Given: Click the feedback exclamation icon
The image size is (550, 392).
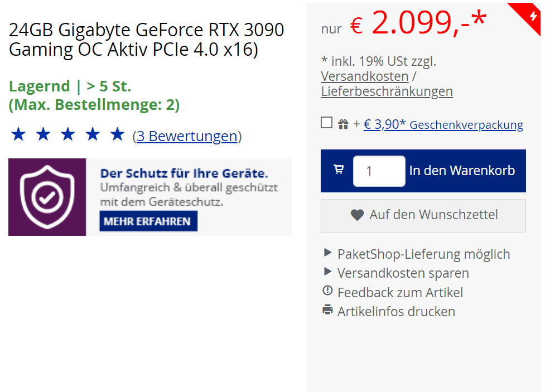Looking at the screenshot, I should [x=327, y=291].
